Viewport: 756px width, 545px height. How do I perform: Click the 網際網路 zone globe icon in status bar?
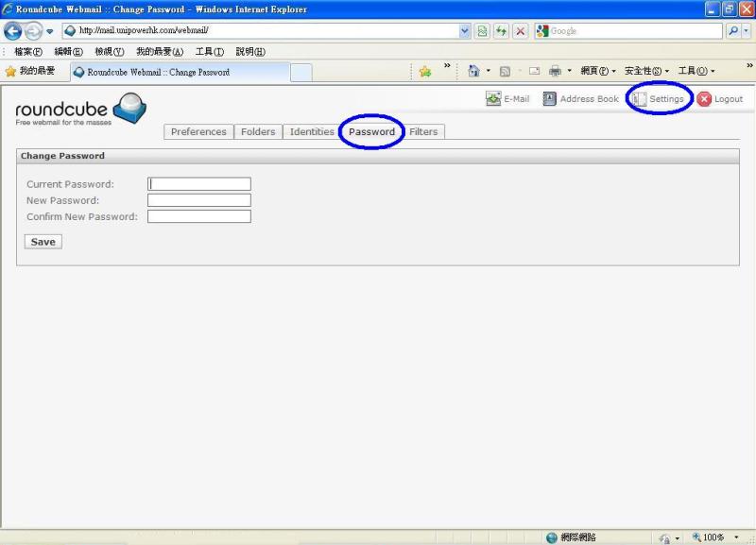552,537
